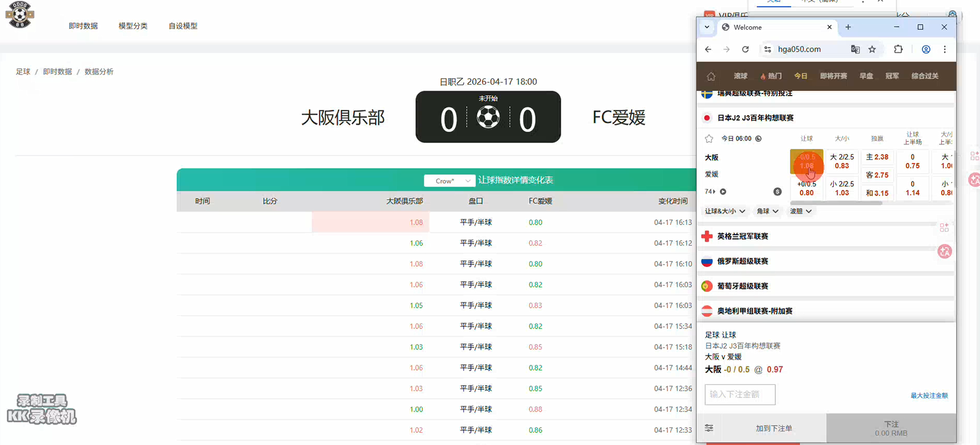980x445 pixels.
Task: Go forward in the browser
Action: click(727, 49)
